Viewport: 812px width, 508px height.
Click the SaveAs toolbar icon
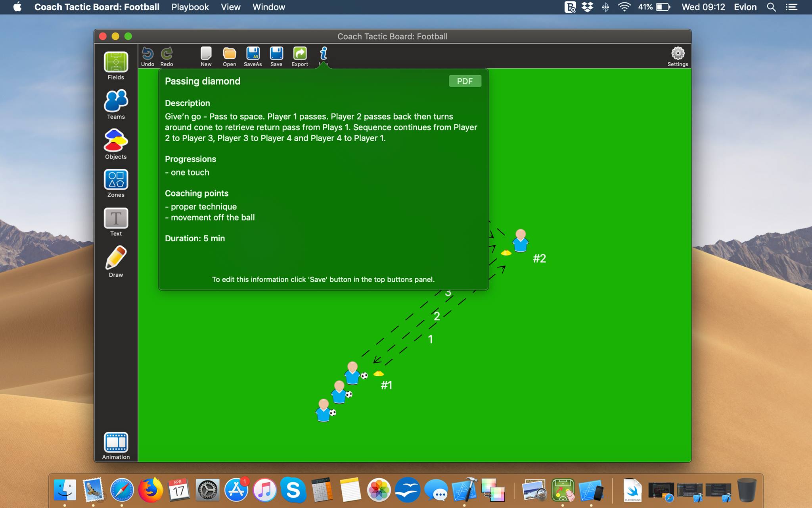pos(253,57)
